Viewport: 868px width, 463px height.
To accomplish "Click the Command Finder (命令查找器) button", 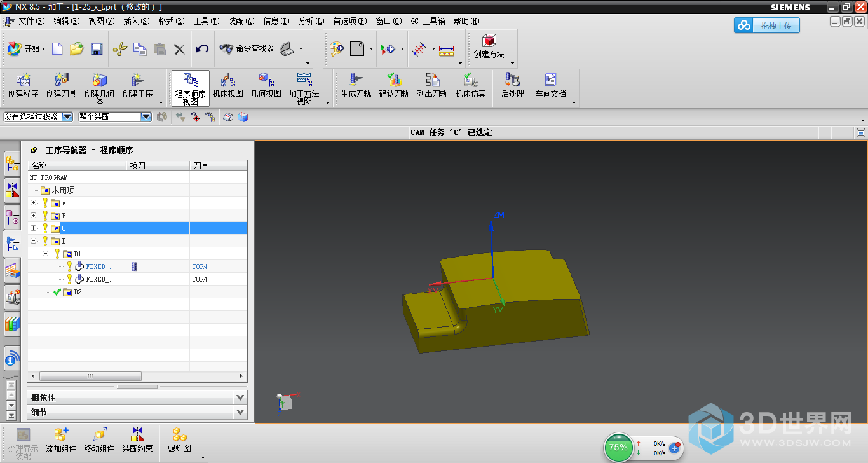I will 248,49.
